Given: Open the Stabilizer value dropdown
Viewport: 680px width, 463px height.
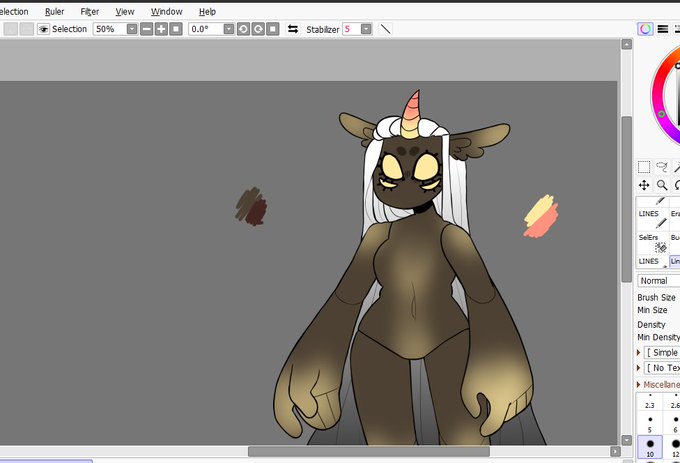Looking at the screenshot, I should click(366, 29).
